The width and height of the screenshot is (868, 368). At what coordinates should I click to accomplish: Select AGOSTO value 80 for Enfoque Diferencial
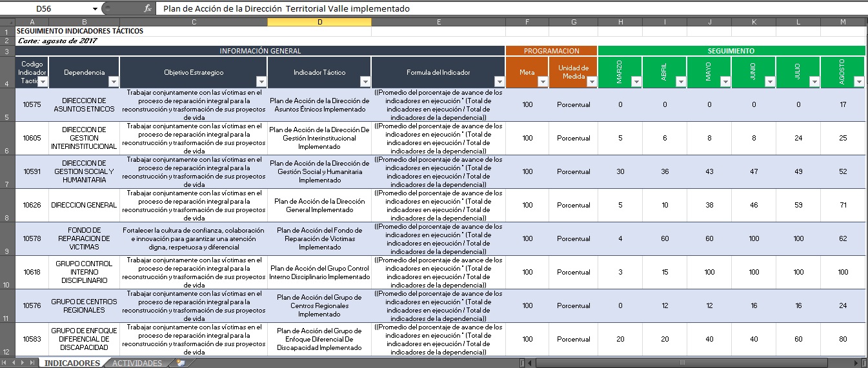(x=843, y=339)
